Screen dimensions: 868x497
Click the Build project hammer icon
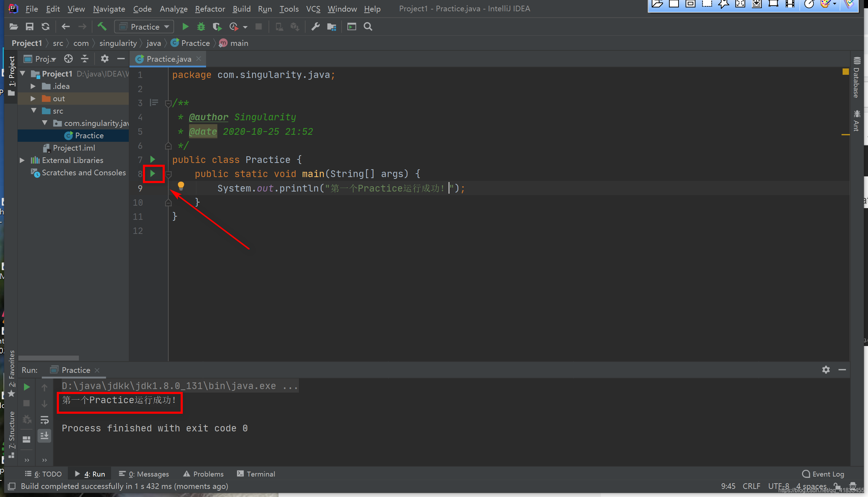102,27
